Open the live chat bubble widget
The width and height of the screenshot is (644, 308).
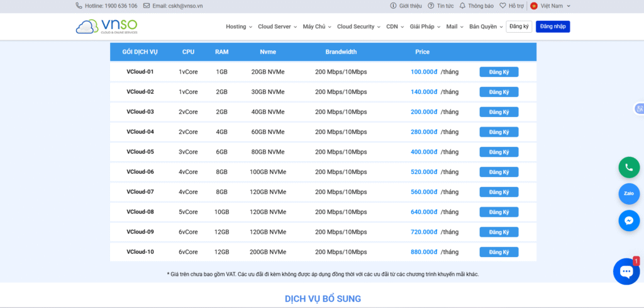(x=626, y=271)
